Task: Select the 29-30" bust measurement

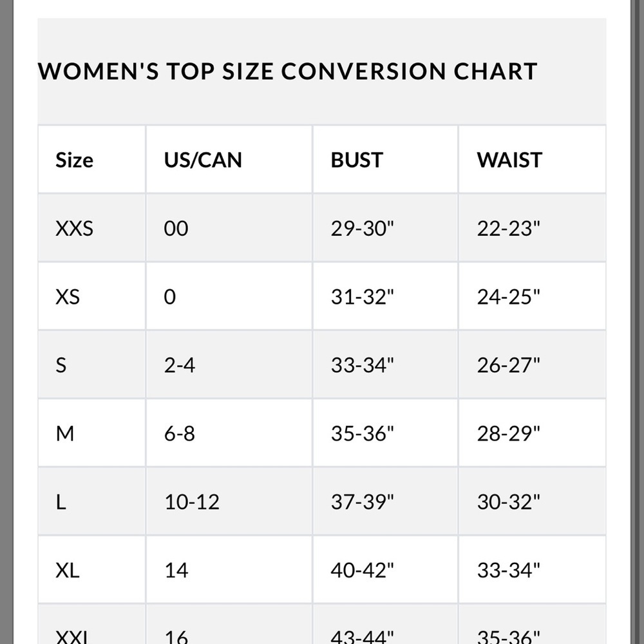Action: (x=362, y=228)
